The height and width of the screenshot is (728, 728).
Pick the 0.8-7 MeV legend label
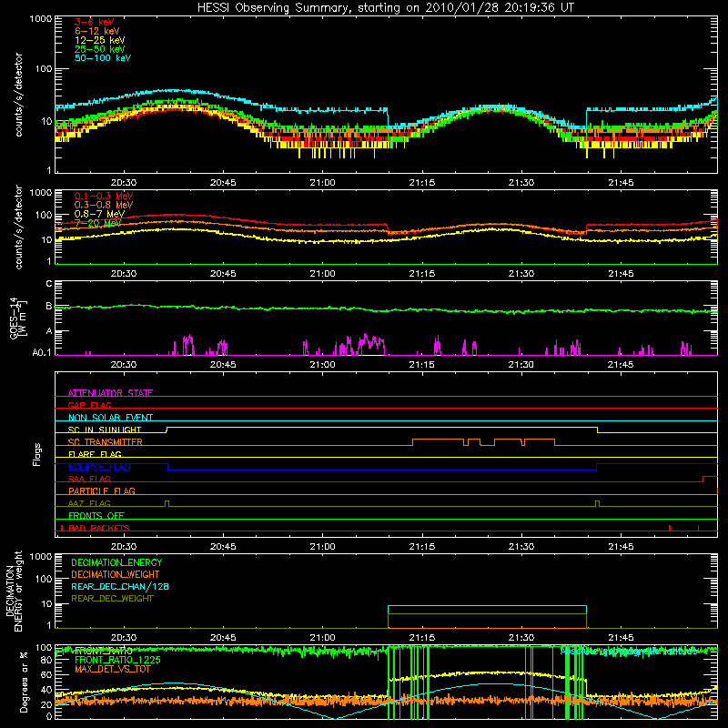(100, 214)
